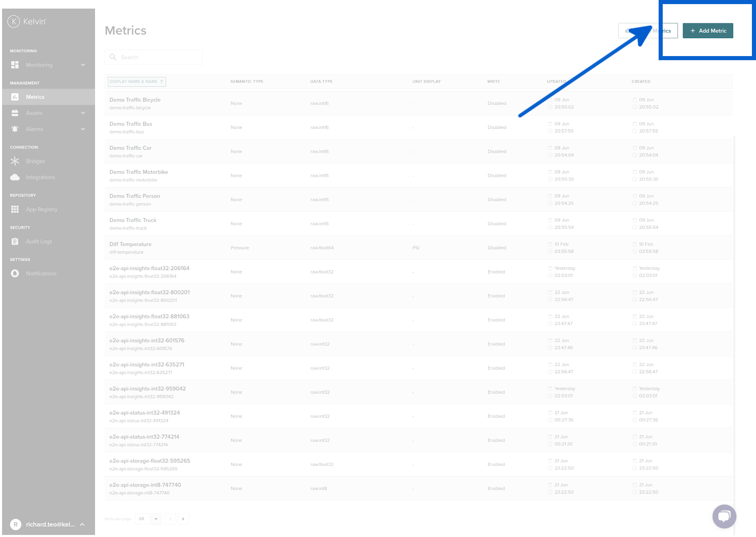Image resolution: width=756 pixels, height=537 pixels.
Task: Click the Integrations cloud icon
Action: tap(15, 177)
